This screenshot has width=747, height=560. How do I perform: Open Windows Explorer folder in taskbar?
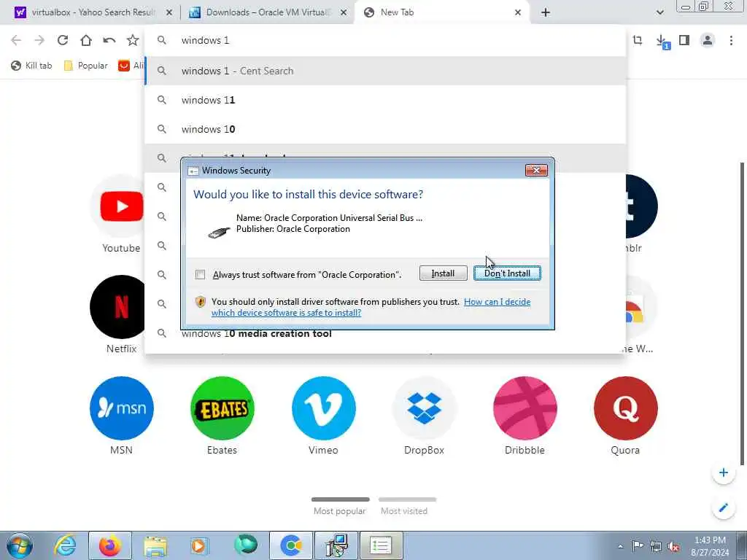(x=155, y=545)
